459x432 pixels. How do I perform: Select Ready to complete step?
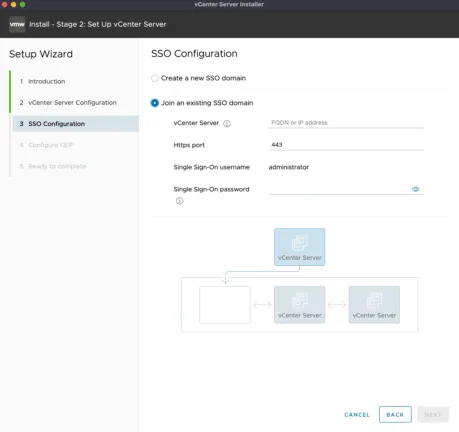57,166
